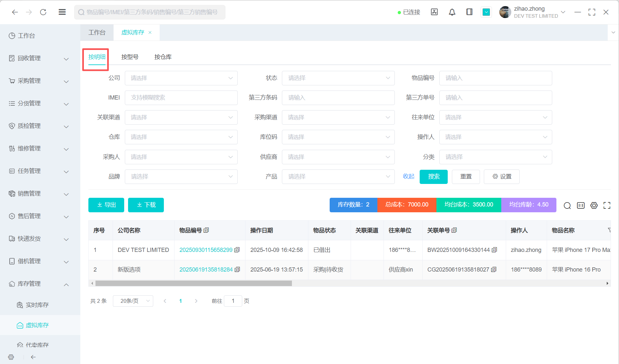The image size is (619, 364).
Task: Click the magnifier icon above the table
Action: 567,206
